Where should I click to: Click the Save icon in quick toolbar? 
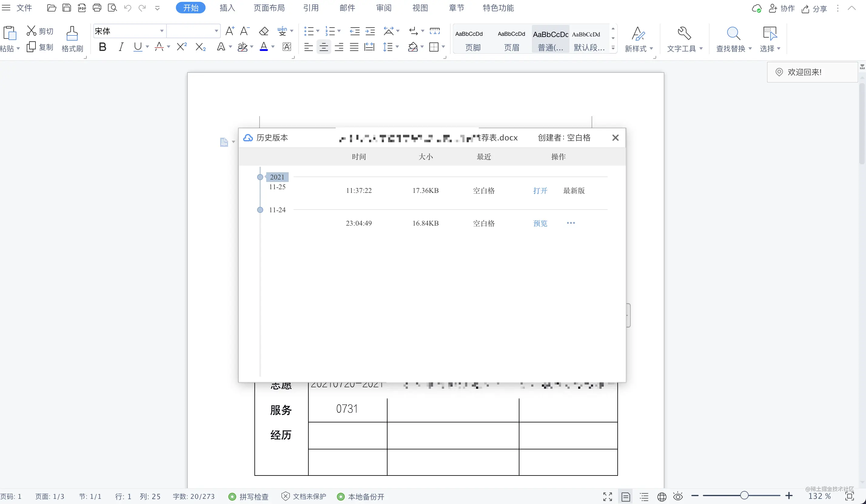tap(67, 8)
